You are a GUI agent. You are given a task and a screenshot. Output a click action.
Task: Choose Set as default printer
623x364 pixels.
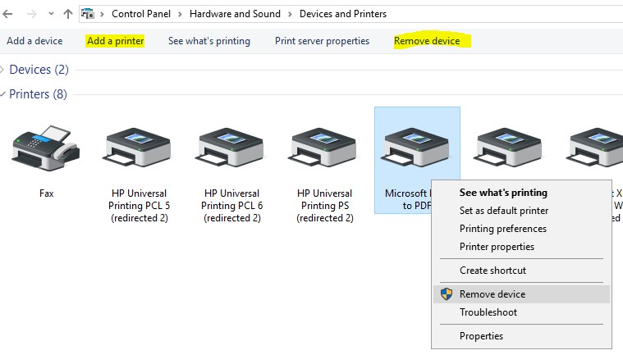[503, 211]
